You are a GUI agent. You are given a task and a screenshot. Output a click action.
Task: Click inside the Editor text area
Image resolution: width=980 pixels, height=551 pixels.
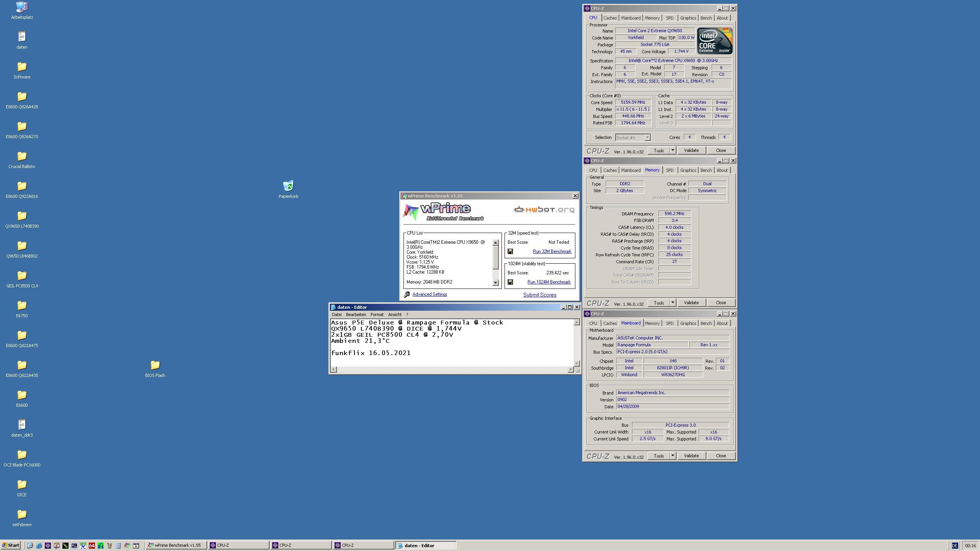452,342
